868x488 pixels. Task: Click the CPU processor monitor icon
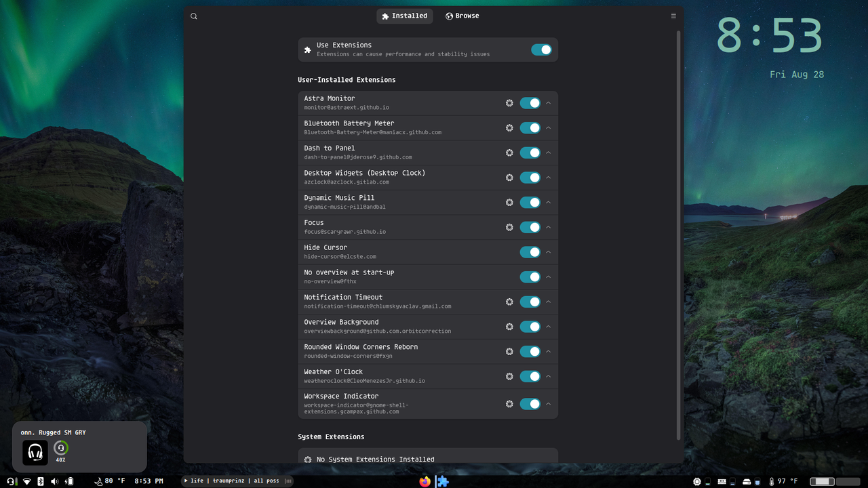(697, 481)
